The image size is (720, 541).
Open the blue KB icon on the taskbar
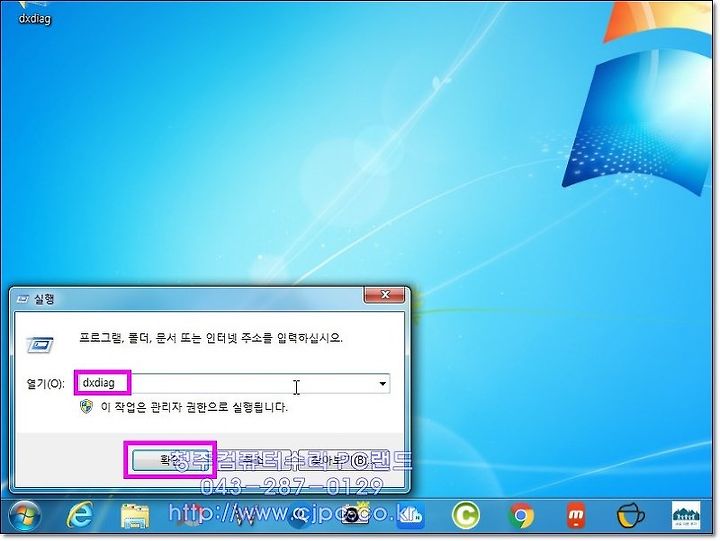(410, 516)
